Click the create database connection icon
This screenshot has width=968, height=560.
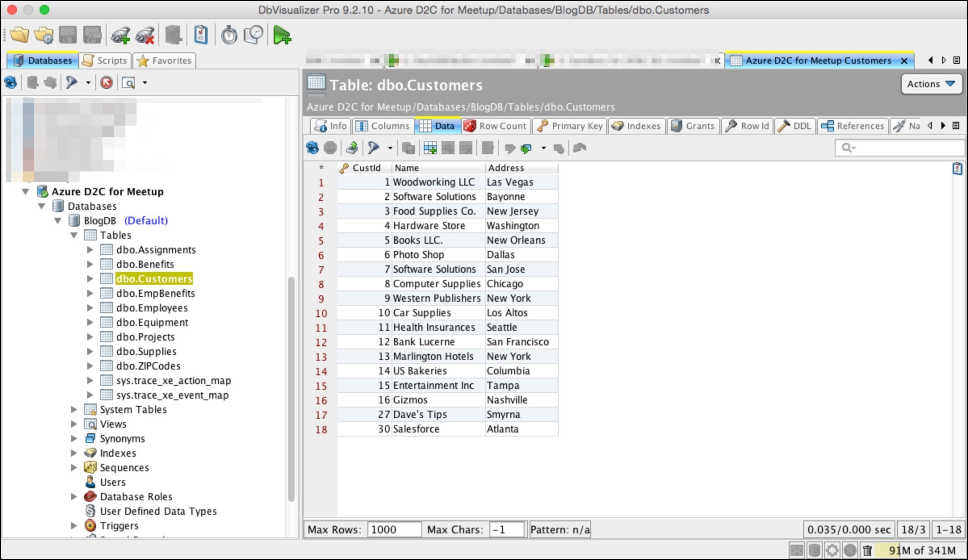120,36
